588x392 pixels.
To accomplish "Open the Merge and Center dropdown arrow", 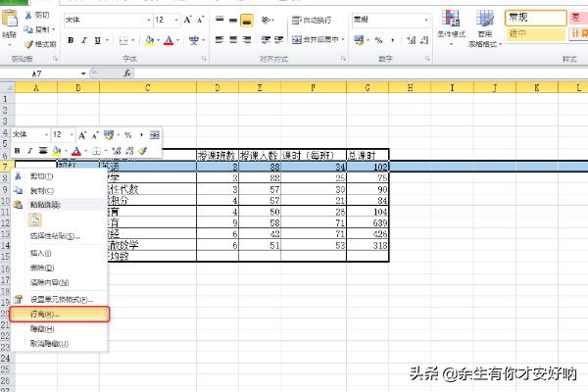I will click(x=343, y=40).
